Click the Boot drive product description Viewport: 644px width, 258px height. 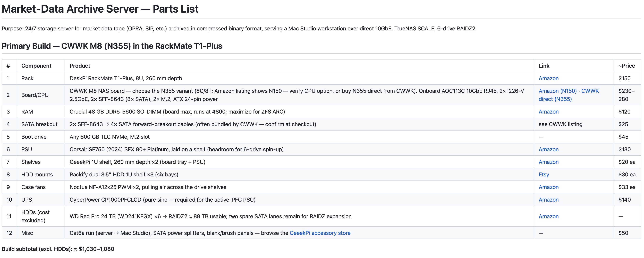109,137
